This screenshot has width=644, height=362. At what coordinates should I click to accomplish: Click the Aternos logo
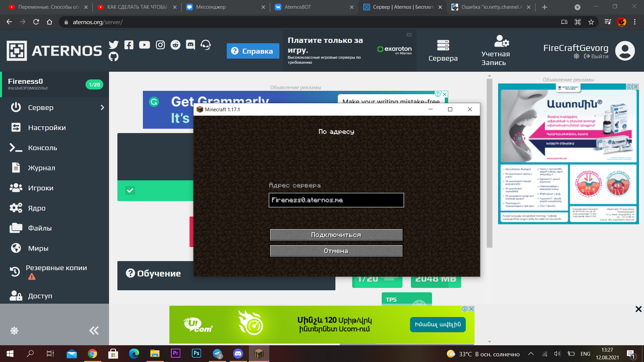54,51
